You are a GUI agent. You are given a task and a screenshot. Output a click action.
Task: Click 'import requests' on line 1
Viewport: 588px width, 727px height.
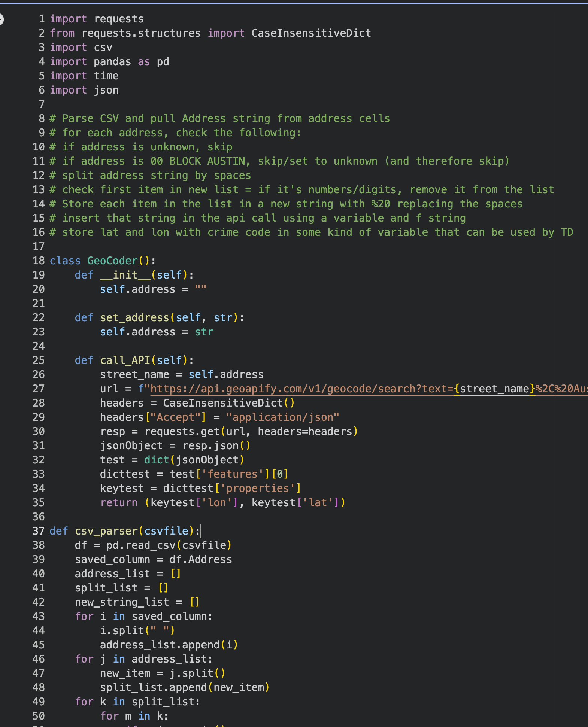(x=97, y=19)
